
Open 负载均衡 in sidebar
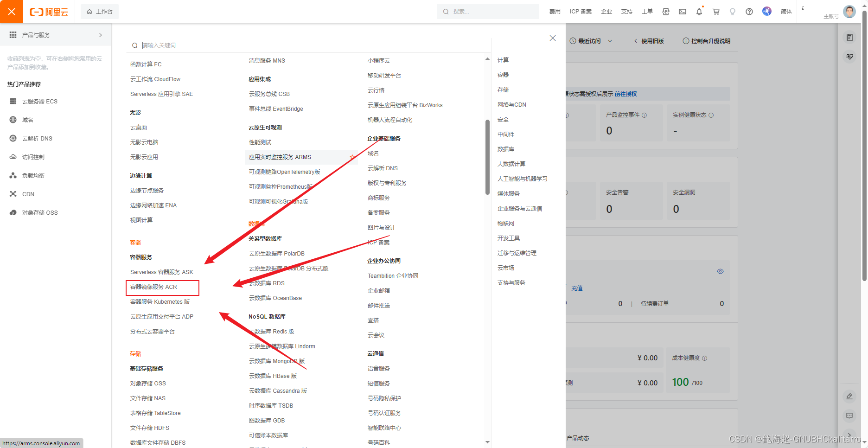click(x=33, y=175)
